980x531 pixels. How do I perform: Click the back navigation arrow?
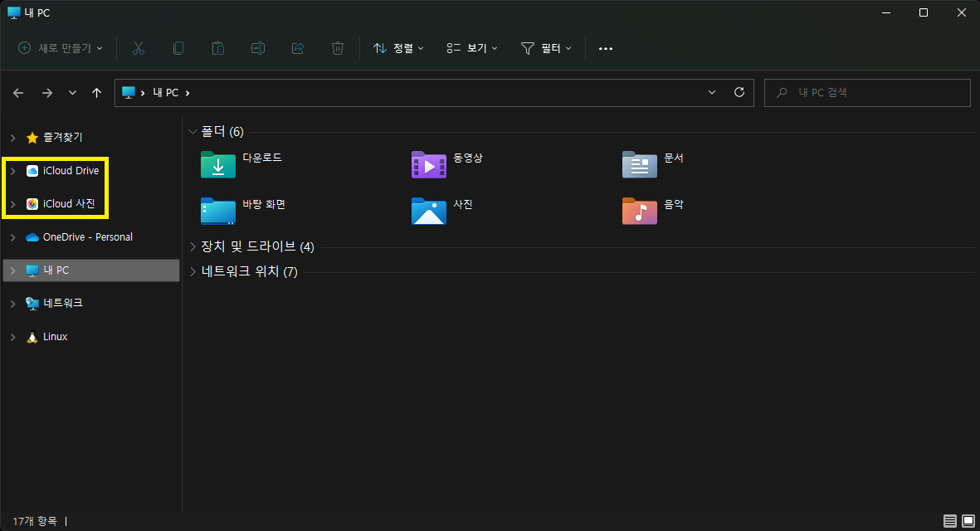tap(17, 92)
